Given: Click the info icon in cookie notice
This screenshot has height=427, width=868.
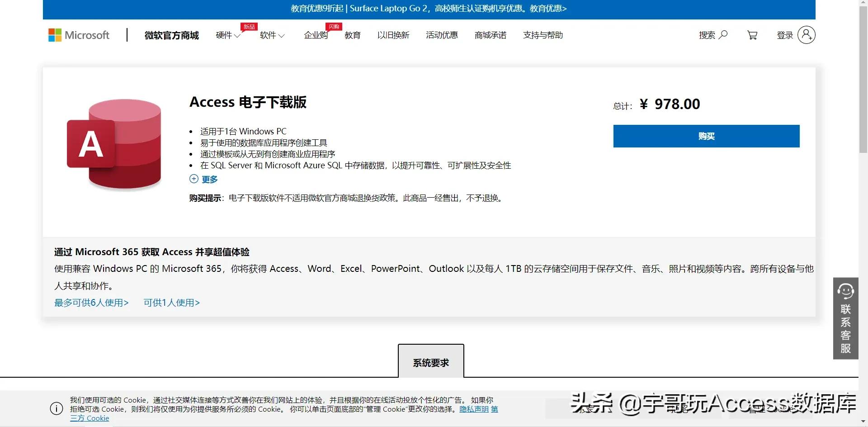Looking at the screenshot, I should coord(56,408).
